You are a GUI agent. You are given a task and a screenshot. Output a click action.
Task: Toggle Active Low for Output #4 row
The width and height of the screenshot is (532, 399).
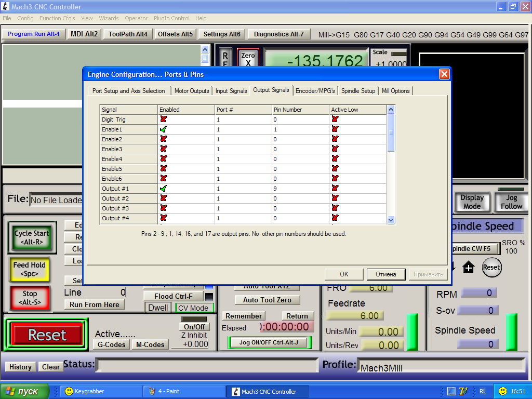[x=335, y=218]
